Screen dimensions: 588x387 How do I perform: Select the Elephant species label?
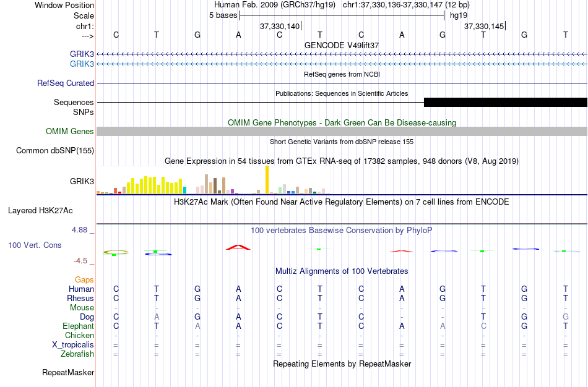79,326
